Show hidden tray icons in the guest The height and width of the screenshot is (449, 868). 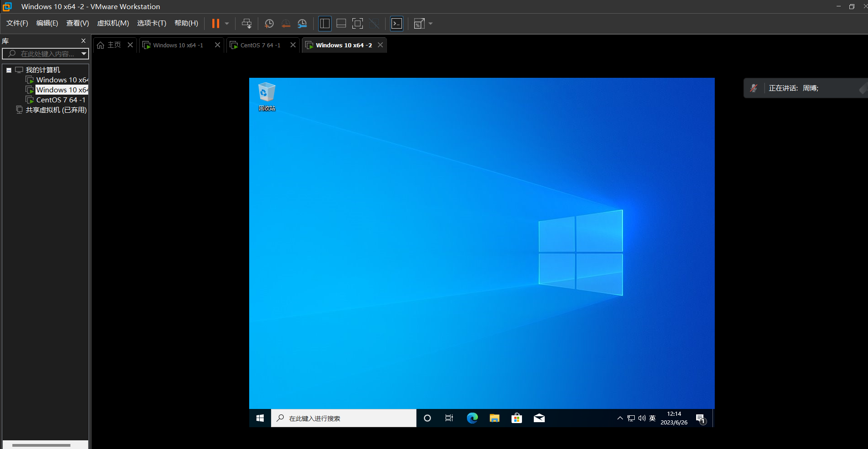[x=620, y=418]
